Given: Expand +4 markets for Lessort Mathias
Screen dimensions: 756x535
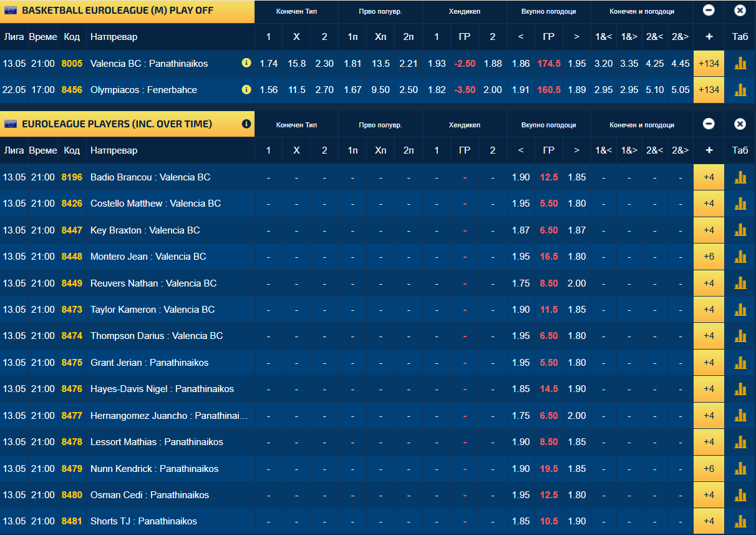Looking at the screenshot, I should 709,442.
